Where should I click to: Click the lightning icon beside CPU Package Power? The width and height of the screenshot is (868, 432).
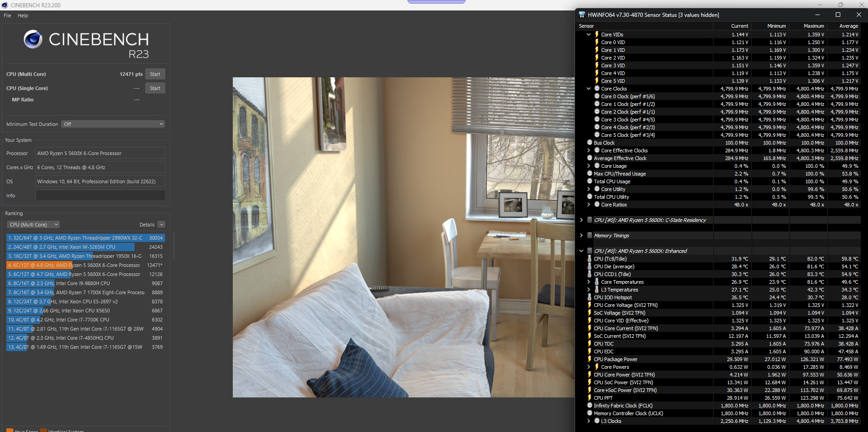(590, 359)
